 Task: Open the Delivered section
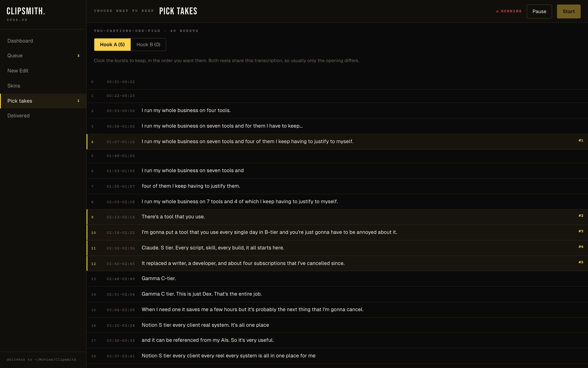pyautogui.click(x=43, y=116)
